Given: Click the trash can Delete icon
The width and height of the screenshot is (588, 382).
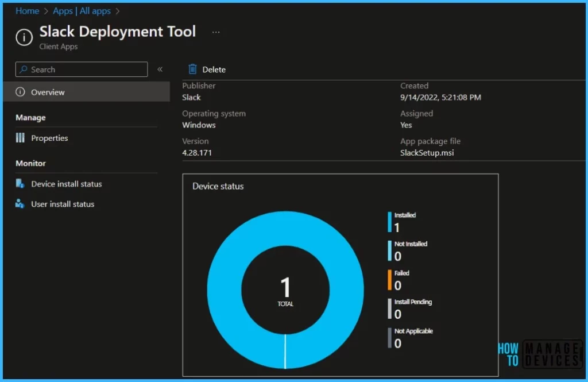Looking at the screenshot, I should coord(192,69).
